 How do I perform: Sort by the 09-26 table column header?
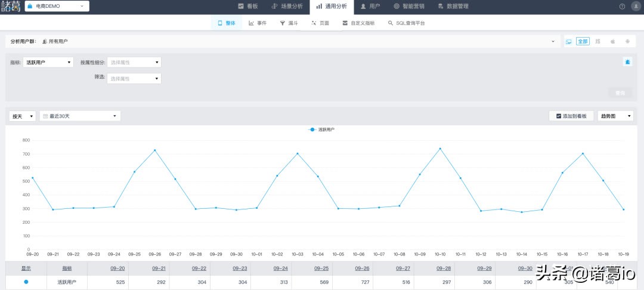tap(363, 269)
